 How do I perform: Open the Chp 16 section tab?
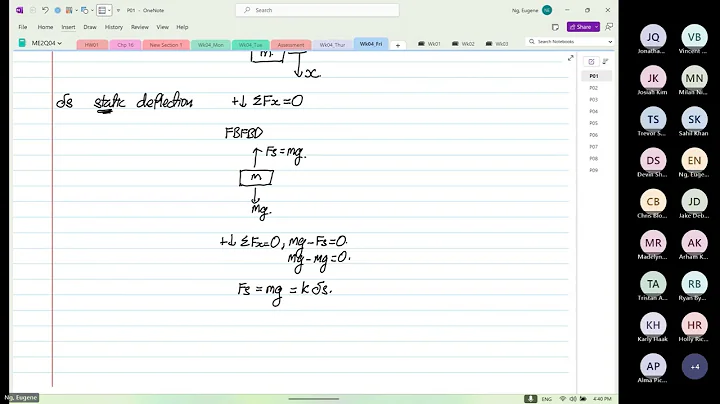click(125, 45)
